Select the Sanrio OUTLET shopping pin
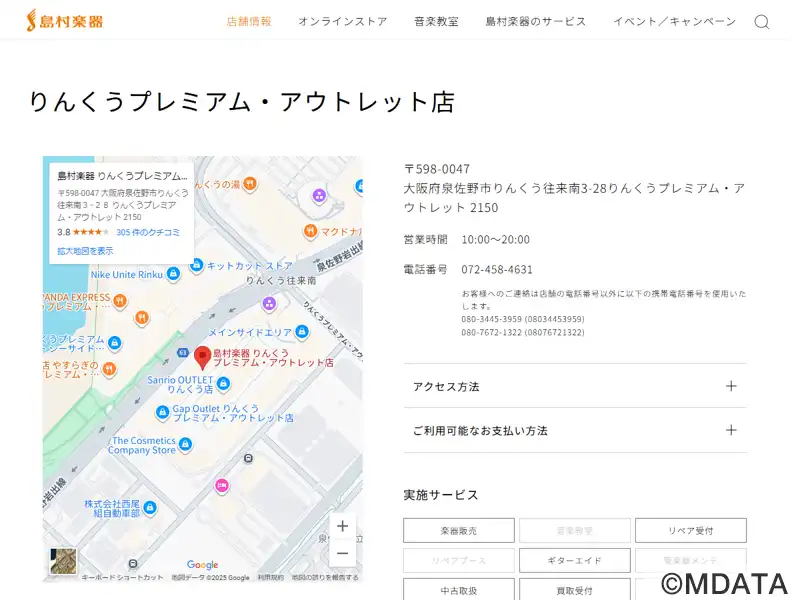 tap(223, 383)
